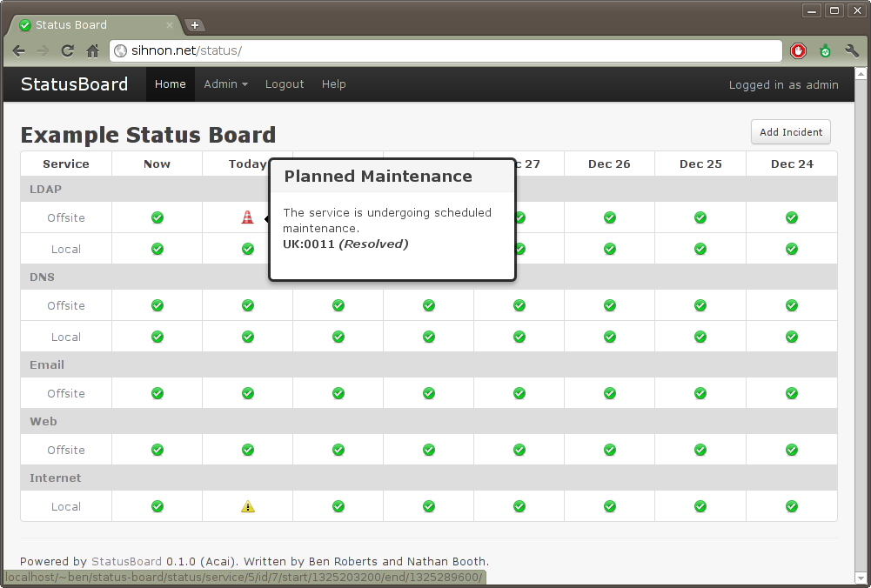Click the StatusBoard brand logo text

74,84
